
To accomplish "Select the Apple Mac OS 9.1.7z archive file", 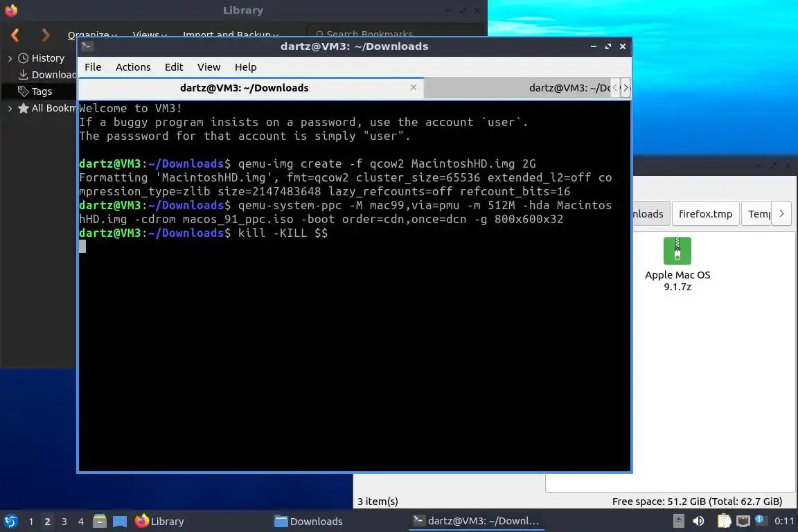I will (x=677, y=264).
